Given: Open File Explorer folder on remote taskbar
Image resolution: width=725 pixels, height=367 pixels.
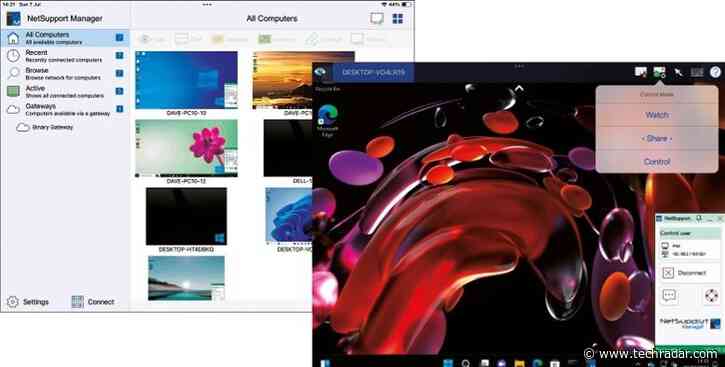Looking at the screenshot, I should tap(520, 363).
